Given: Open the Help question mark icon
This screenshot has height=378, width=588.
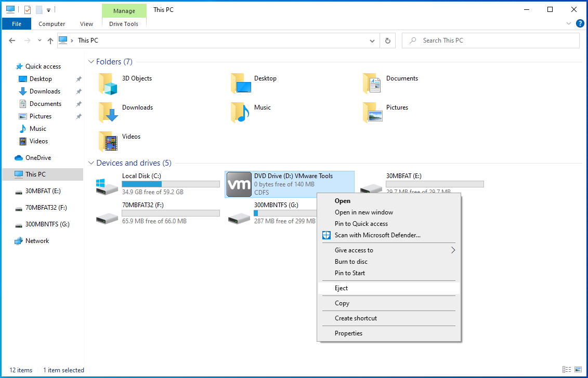Looking at the screenshot, I should pos(580,23).
